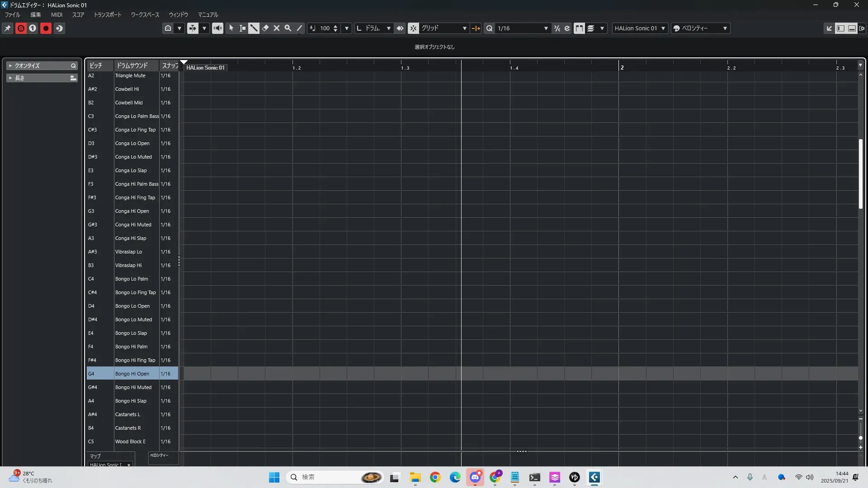Open the トランスポート menu
This screenshot has height=488, width=868.
[x=107, y=14]
